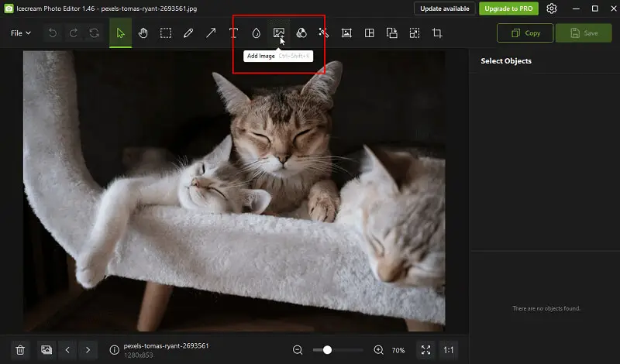Open the magic wand enhance tool
Viewport: 620px width, 364px height.
[x=324, y=33]
